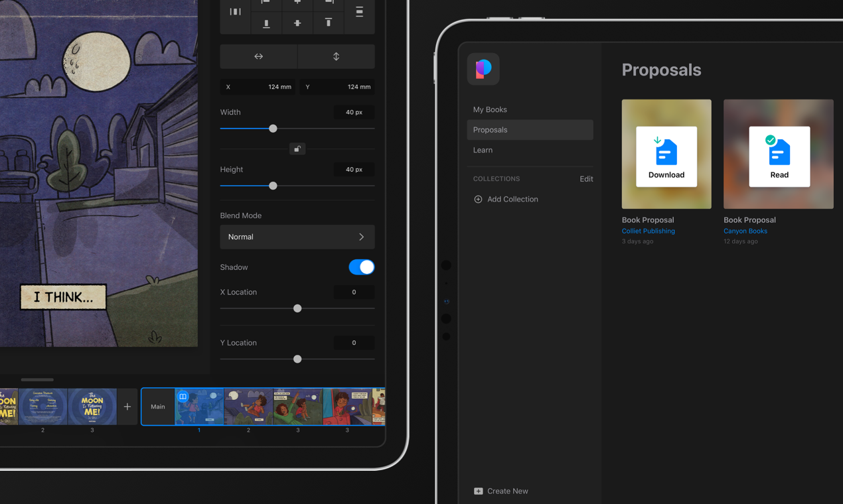Click the Y position 124 mm field
The height and width of the screenshot is (504, 843).
pyautogui.click(x=337, y=87)
